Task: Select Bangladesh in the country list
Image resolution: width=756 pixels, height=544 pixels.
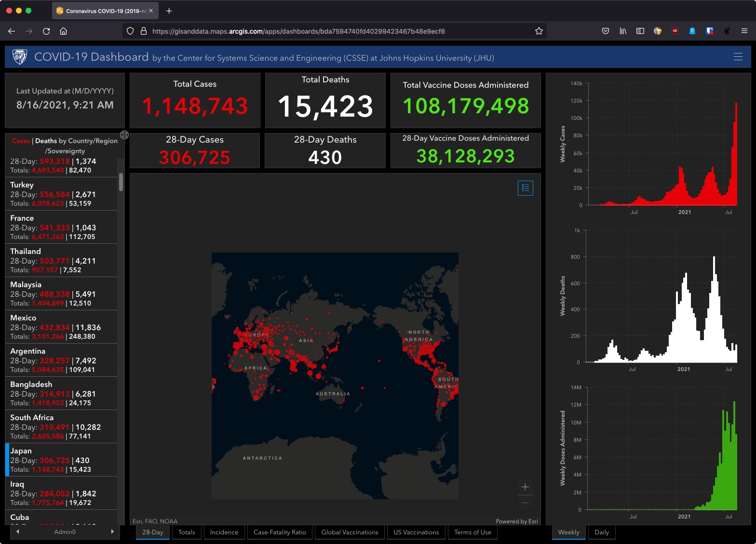Action: 61,393
